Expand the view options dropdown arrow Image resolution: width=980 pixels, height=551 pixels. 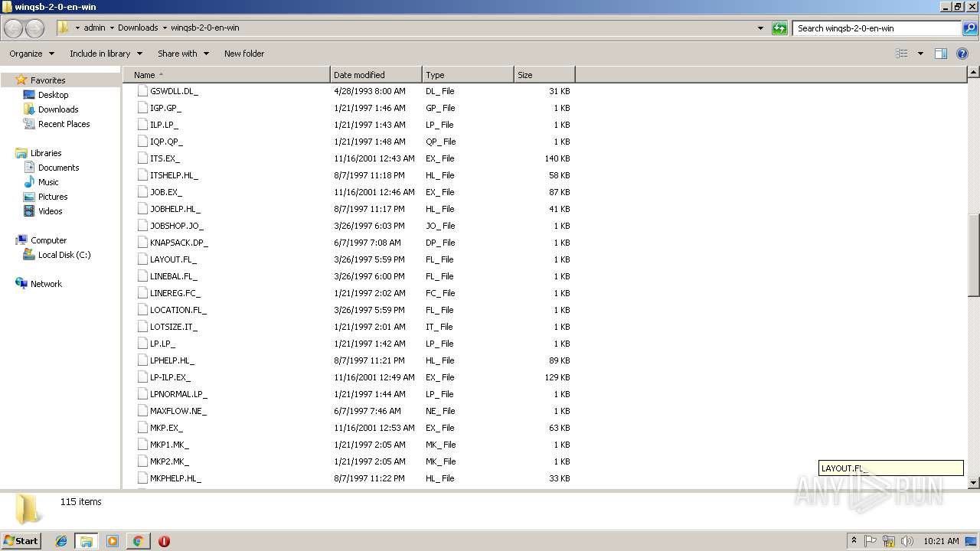pyautogui.click(x=920, y=54)
